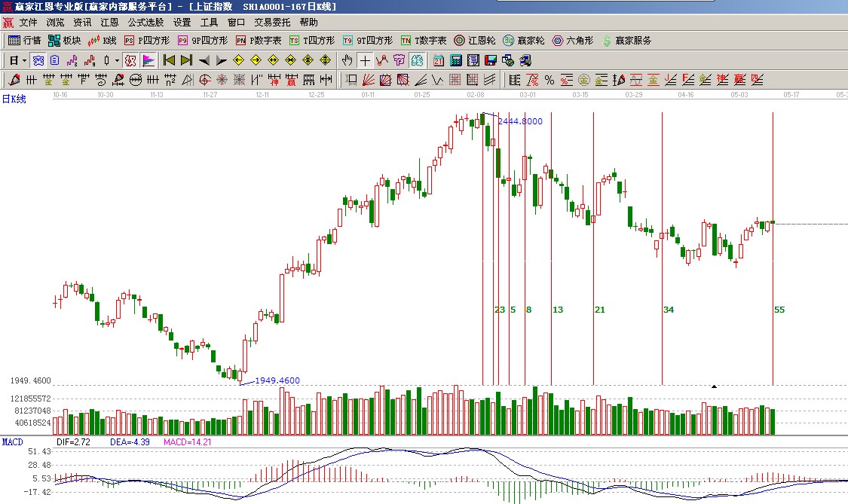The width and height of the screenshot is (848, 504).
Task: Expand the 日 period dropdown arrow
Action: (x=24, y=60)
